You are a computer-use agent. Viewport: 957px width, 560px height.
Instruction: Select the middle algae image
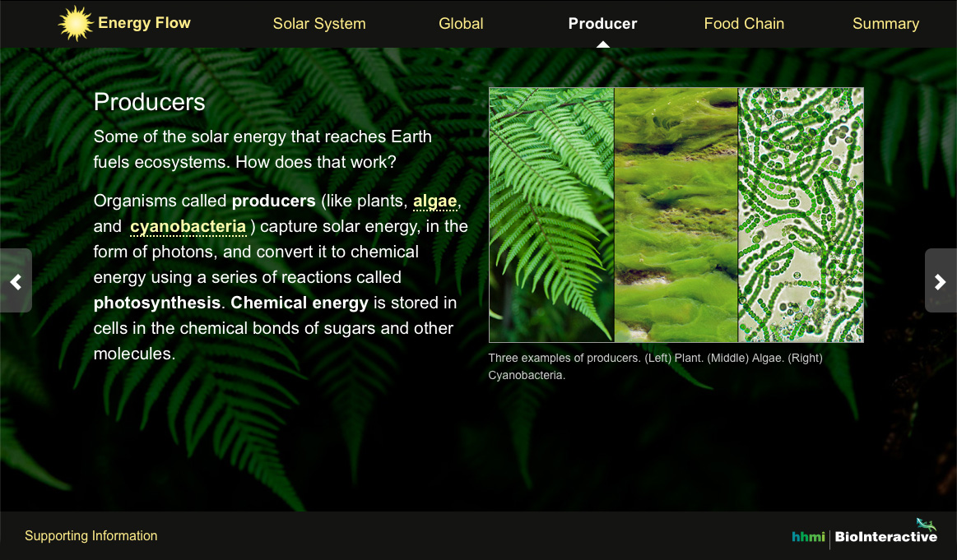click(x=676, y=214)
